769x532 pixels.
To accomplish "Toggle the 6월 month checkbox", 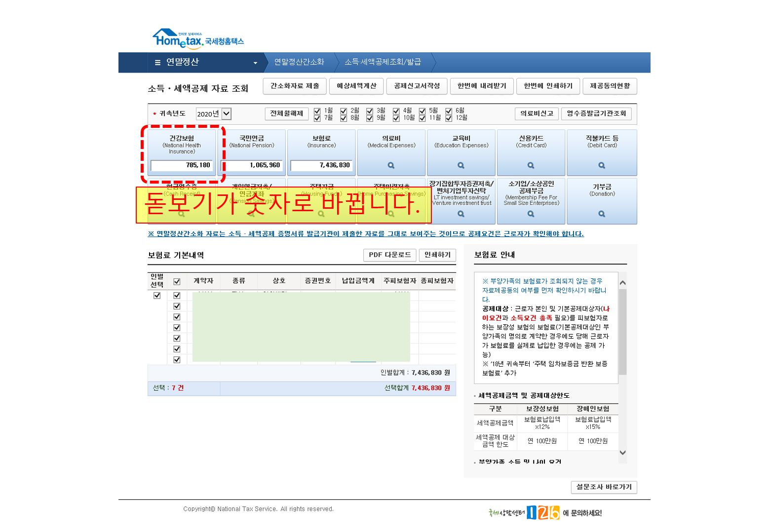I will (x=449, y=111).
